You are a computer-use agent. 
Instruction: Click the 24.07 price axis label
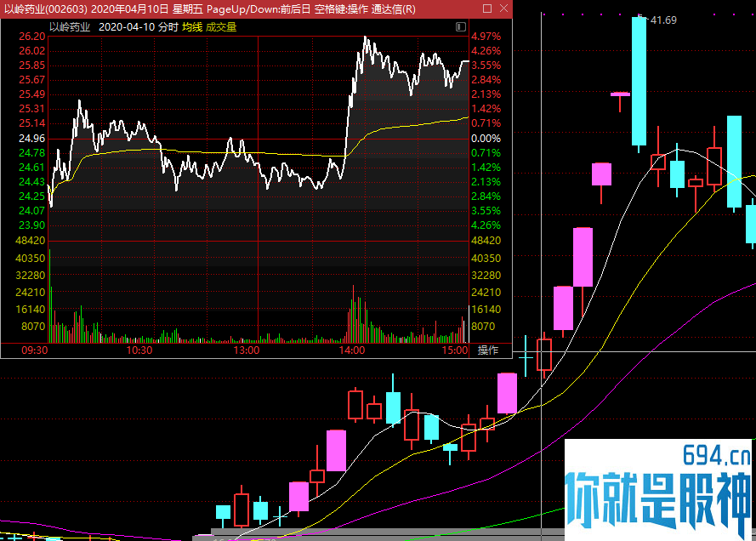coord(31,211)
